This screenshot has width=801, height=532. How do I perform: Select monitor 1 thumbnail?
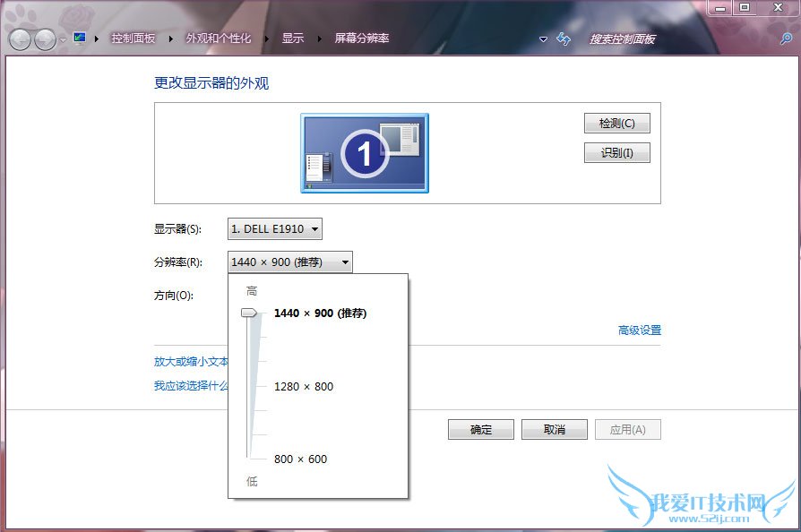pos(365,153)
